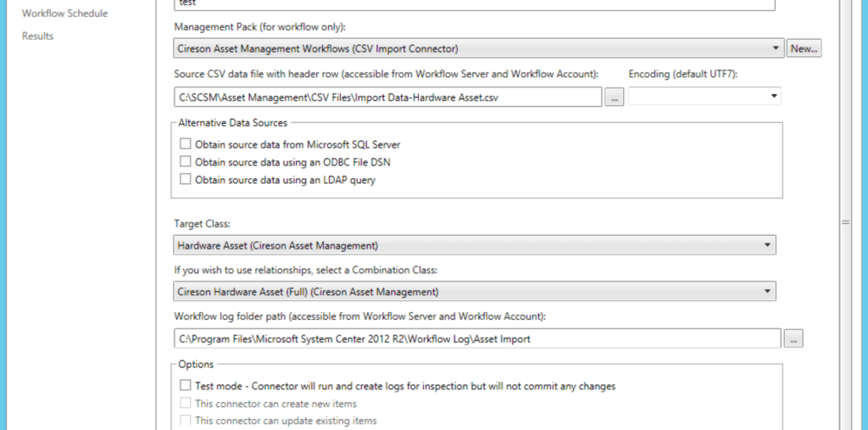Click the Source CSV file path field
The width and height of the screenshot is (868, 430).
tap(387, 97)
